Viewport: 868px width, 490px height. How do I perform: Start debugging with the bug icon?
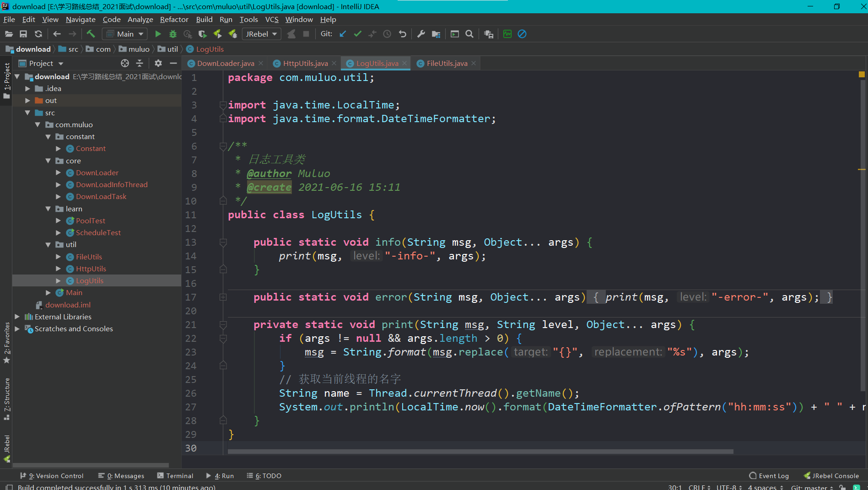pos(173,34)
